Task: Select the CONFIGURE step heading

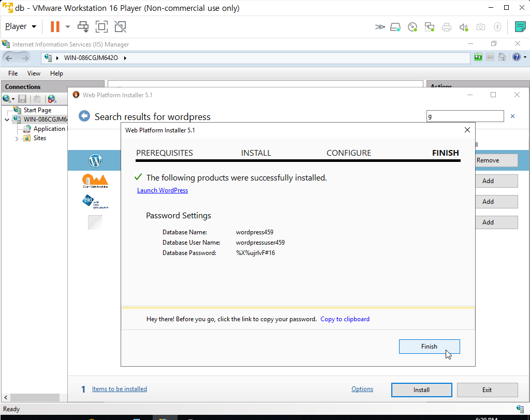Action: coord(349,153)
